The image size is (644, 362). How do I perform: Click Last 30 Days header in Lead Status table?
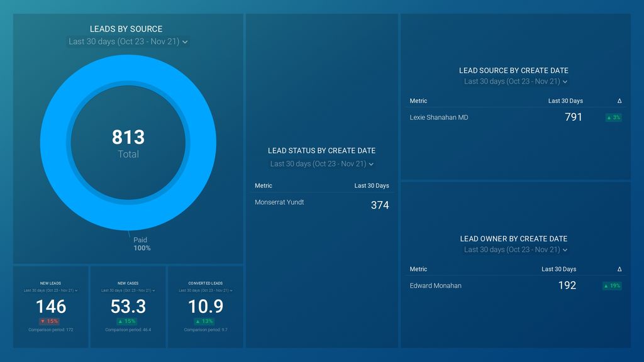click(372, 185)
